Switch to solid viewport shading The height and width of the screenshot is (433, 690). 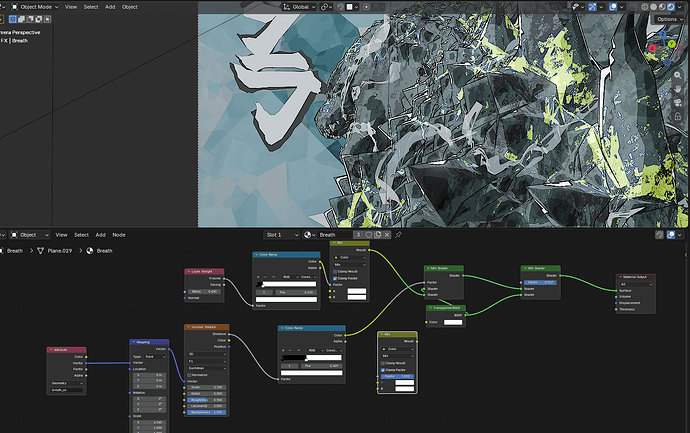pyautogui.click(x=653, y=7)
